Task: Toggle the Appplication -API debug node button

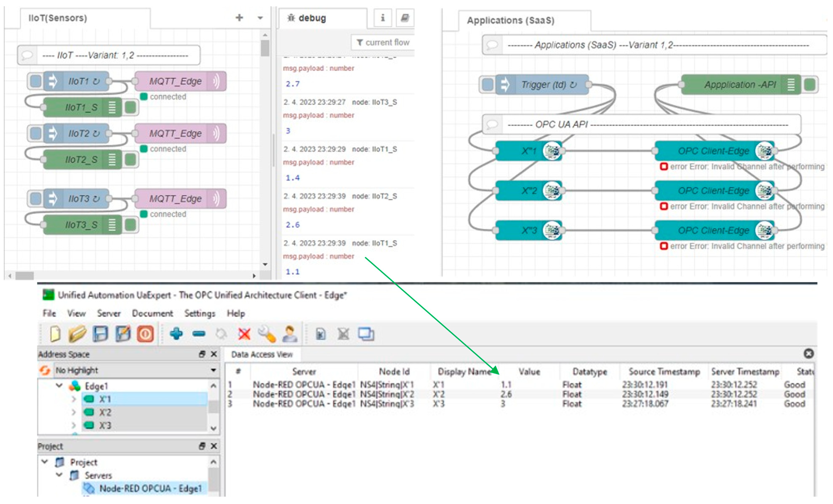Action: pos(810,84)
